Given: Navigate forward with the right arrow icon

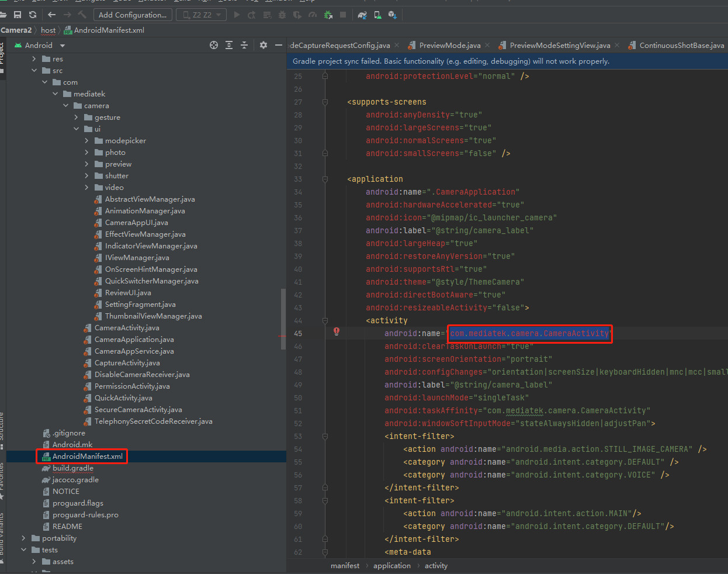Looking at the screenshot, I should (67, 15).
